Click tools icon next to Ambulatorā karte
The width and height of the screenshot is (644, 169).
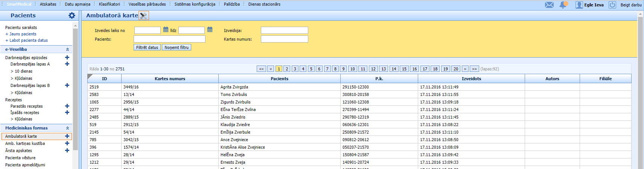(x=143, y=15)
